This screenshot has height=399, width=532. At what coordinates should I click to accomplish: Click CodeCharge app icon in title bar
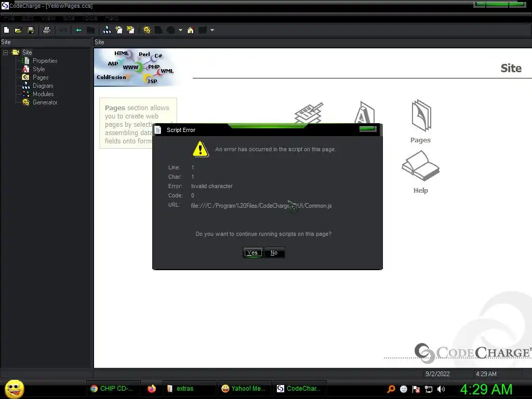coord(5,5)
